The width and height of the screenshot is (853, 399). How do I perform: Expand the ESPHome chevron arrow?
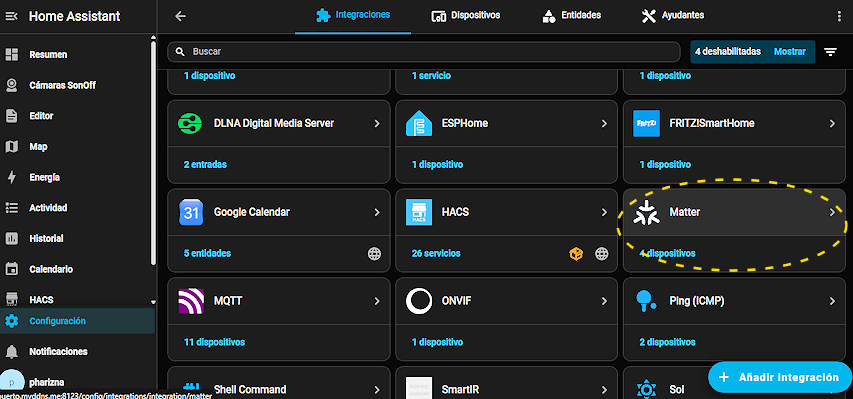[x=604, y=124]
